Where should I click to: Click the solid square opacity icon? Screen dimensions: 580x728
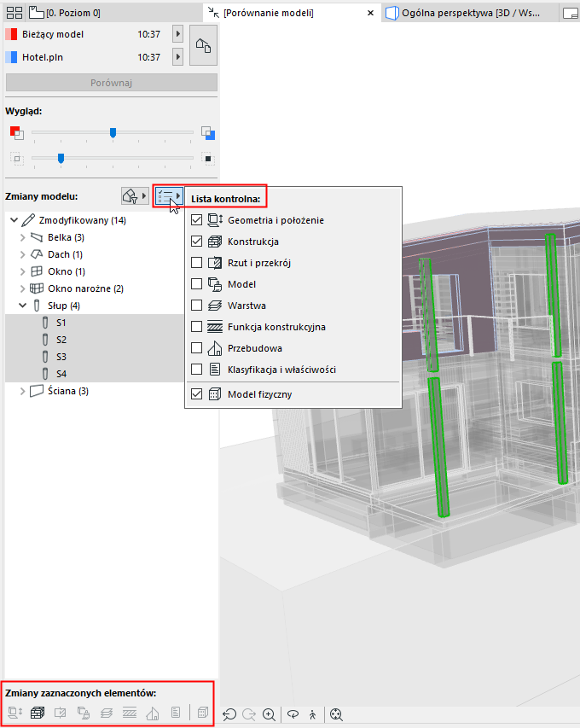click(208, 159)
